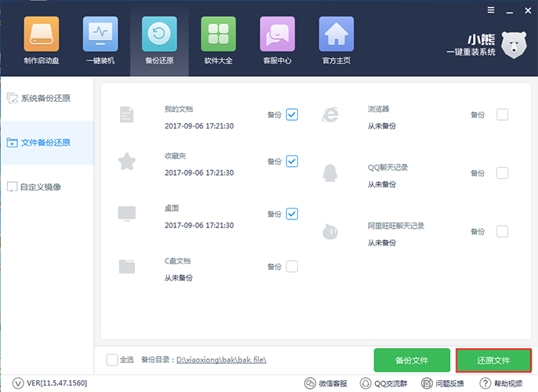The height and width of the screenshot is (392, 538).
Task: Open backup directory D:\xiaoxiong\bak\bak_file\ link
Action: tap(221, 360)
